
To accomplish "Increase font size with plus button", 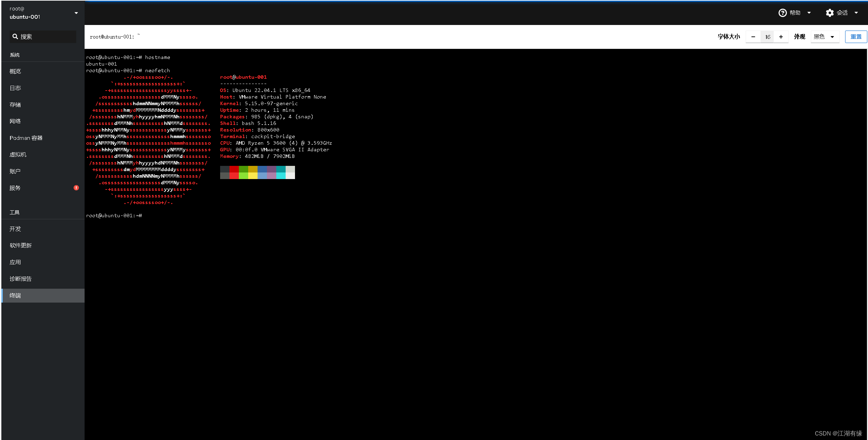I will (781, 37).
